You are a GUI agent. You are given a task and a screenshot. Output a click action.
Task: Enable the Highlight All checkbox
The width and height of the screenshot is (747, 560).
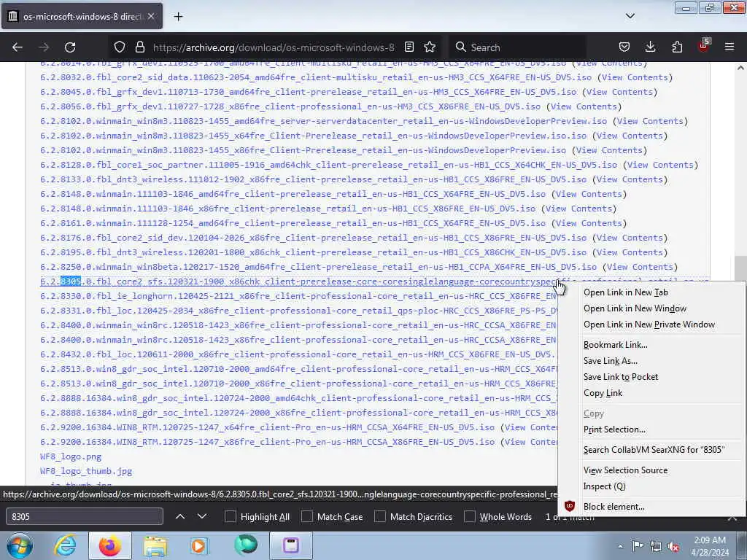(230, 517)
